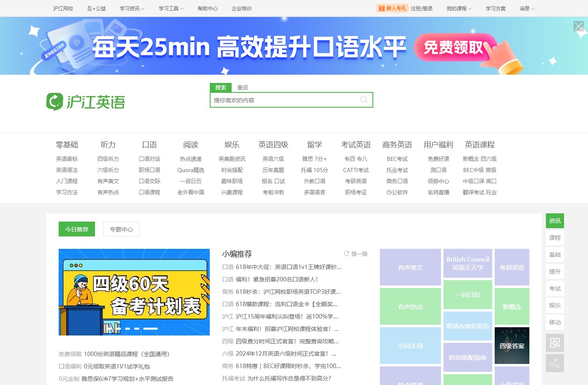Click the 新人有礼 gift badge
Image resolution: width=588 pixels, height=385 pixels.
[391, 8]
